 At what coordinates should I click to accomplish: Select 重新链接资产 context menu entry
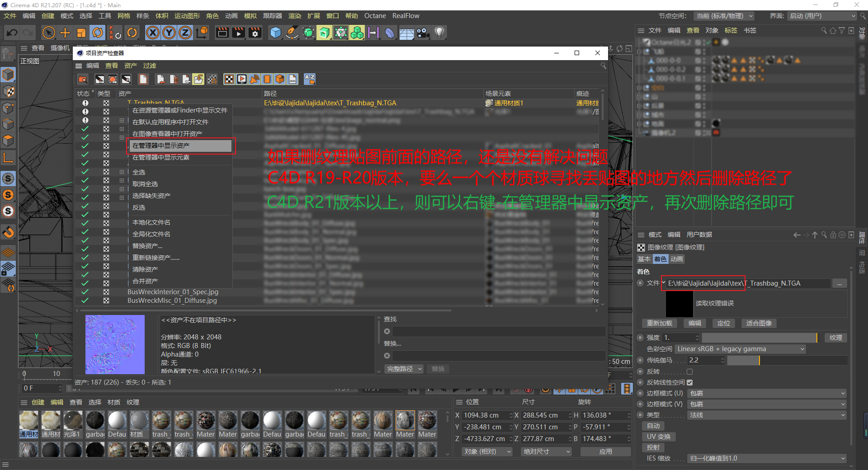click(x=181, y=258)
